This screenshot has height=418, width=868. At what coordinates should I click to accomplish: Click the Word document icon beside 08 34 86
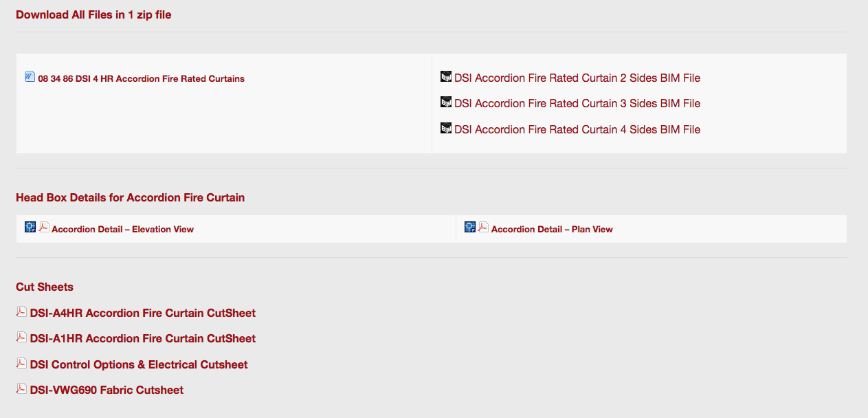(x=30, y=76)
